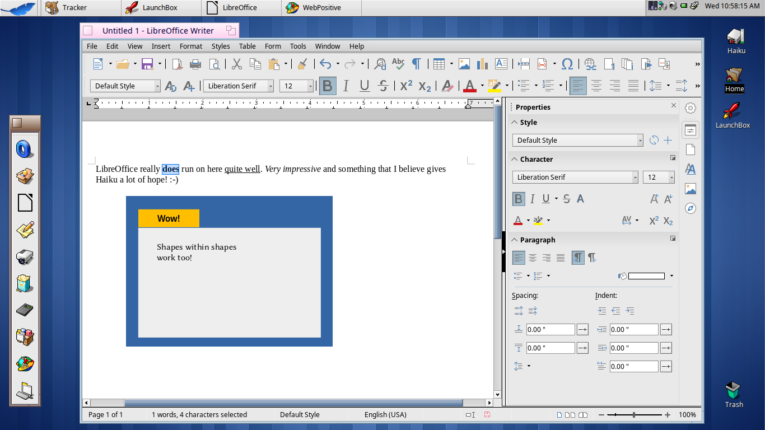Open the Tools menu
This screenshot has width=765, height=430.
coord(298,46)
